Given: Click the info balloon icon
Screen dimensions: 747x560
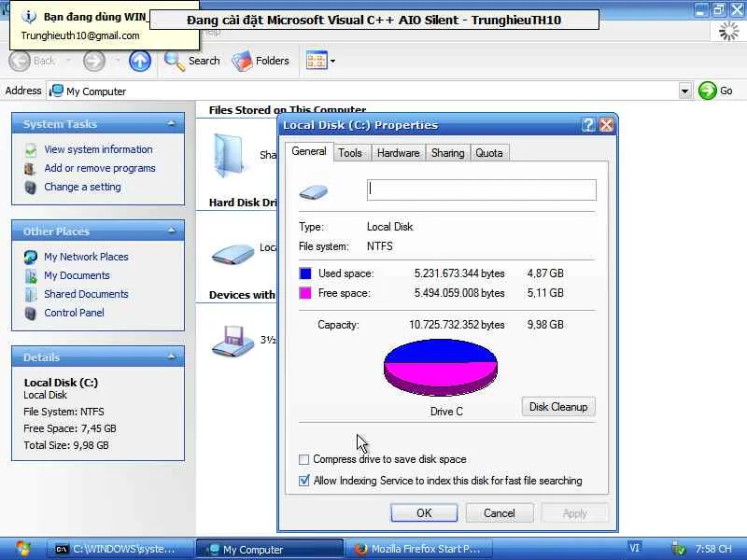Looking at the screenshot, I should pos(29,17).
